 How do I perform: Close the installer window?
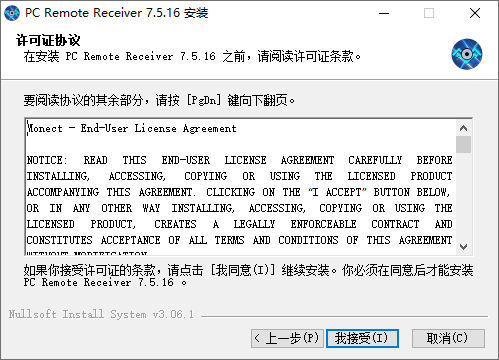pyautogui.click(x=475, y=13)
